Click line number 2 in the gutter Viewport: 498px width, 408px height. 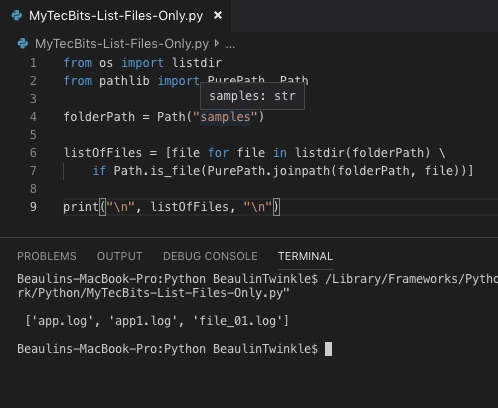(x=33, y=81)
